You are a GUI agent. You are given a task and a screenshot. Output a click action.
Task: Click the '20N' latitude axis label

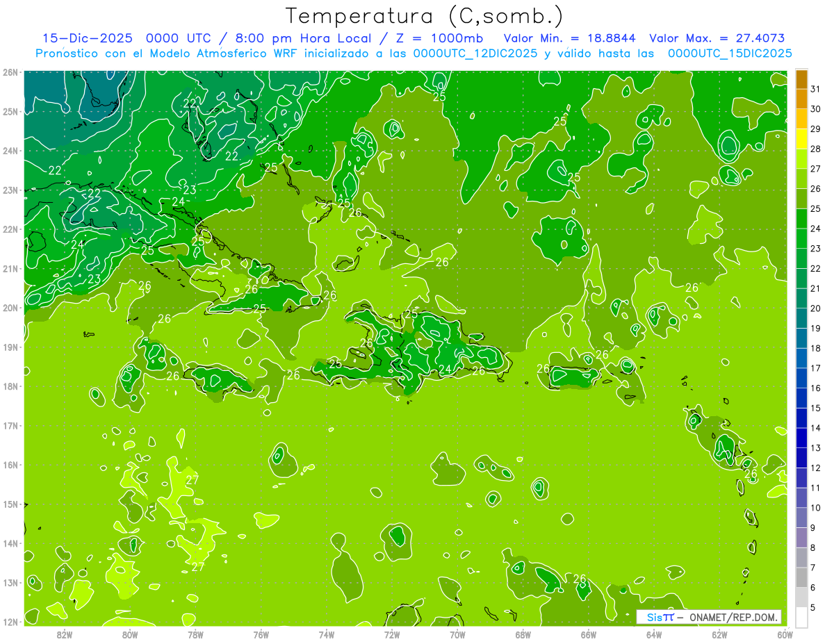tap(10, 308)
